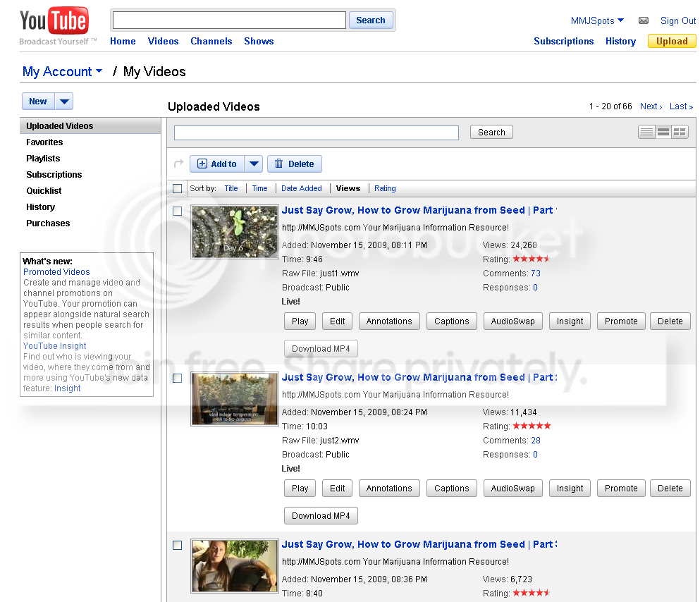Switch to the compact list view icon
The height and width of the screenshot is (602, 700).
point(646,132)
